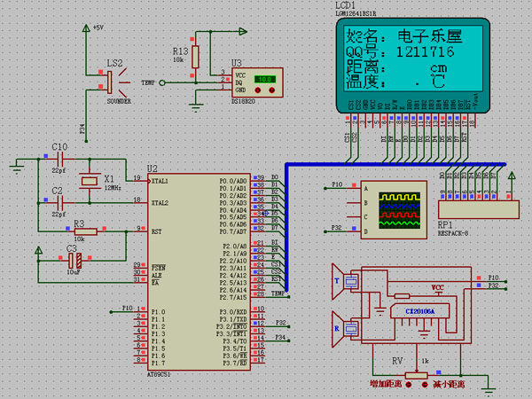Select the R3 resistor symbol

tap(86, 231)
